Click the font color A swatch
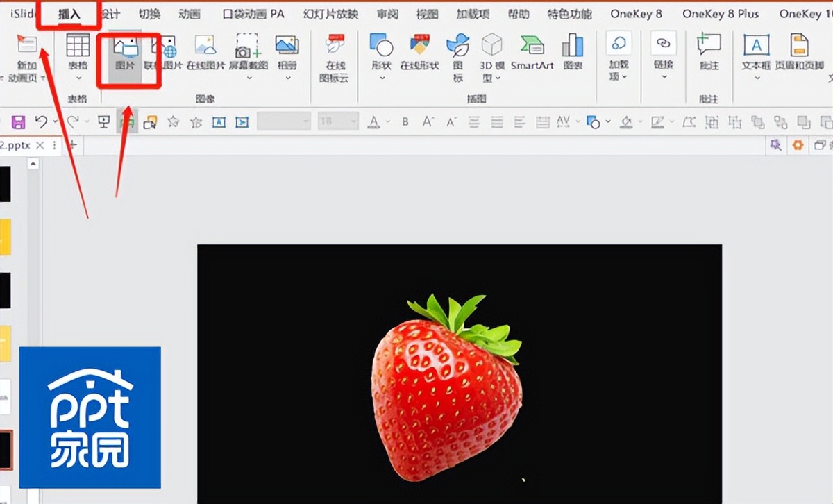 374,123
